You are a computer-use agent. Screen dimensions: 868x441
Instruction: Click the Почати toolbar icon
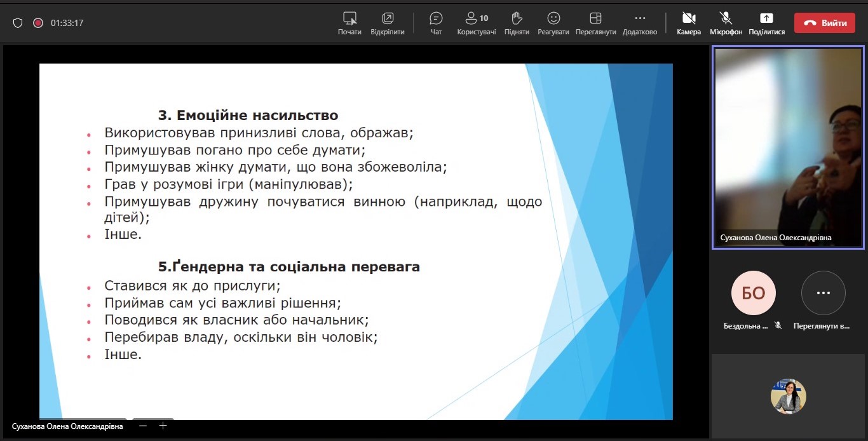[x=349, y=23]
